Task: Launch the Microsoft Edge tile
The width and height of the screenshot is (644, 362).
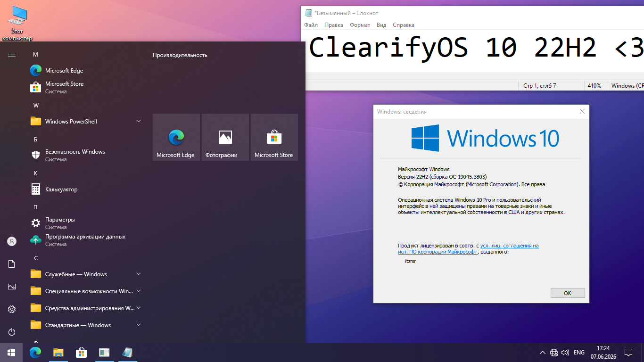Action: point(176,137)
